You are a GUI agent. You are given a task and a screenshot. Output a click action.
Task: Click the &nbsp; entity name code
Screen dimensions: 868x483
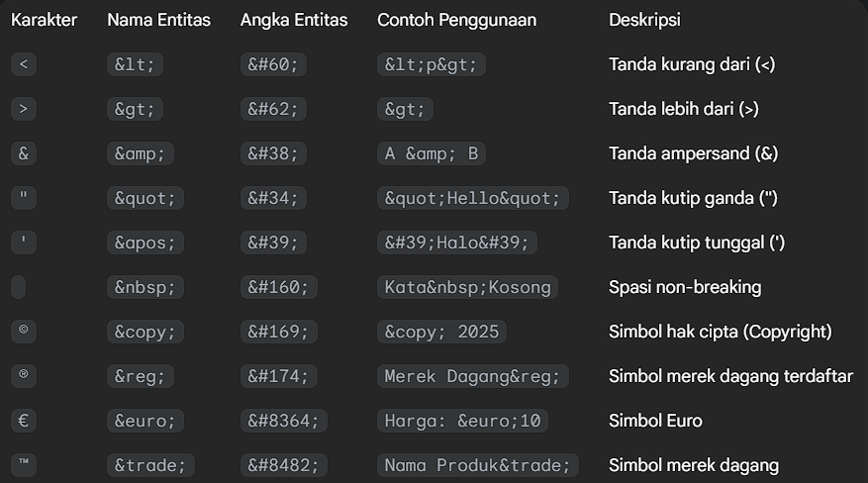point(145,287)
